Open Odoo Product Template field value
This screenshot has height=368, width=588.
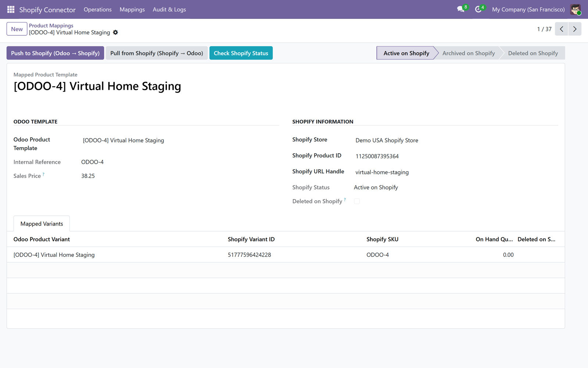pyautogui.click(x=123, y=140)
